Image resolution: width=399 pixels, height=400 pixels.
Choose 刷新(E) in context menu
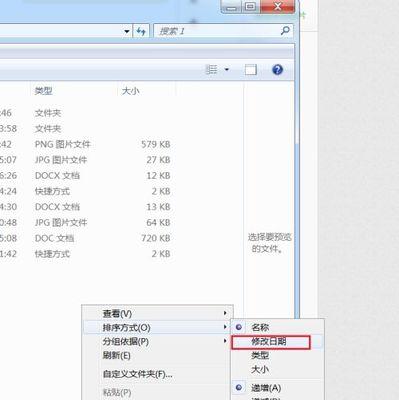(x=157, y=355)
